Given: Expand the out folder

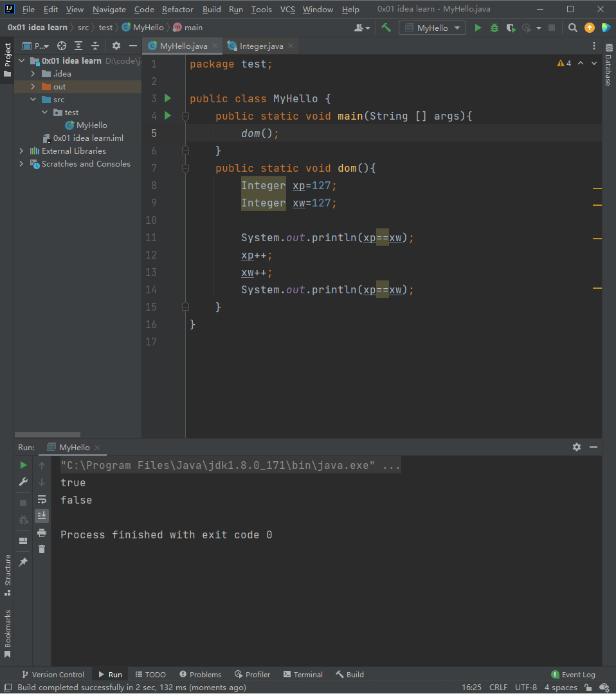Looking at the screenshot, I should [33, 86].
